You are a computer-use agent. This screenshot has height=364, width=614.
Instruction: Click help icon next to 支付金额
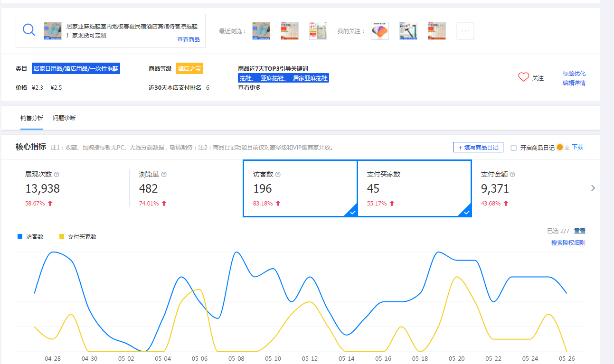point(512,175)
